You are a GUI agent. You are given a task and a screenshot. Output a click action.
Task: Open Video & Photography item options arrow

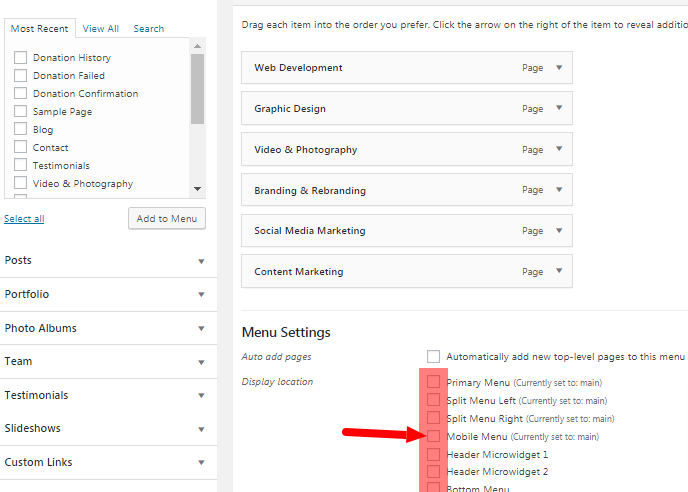[559, 149]
